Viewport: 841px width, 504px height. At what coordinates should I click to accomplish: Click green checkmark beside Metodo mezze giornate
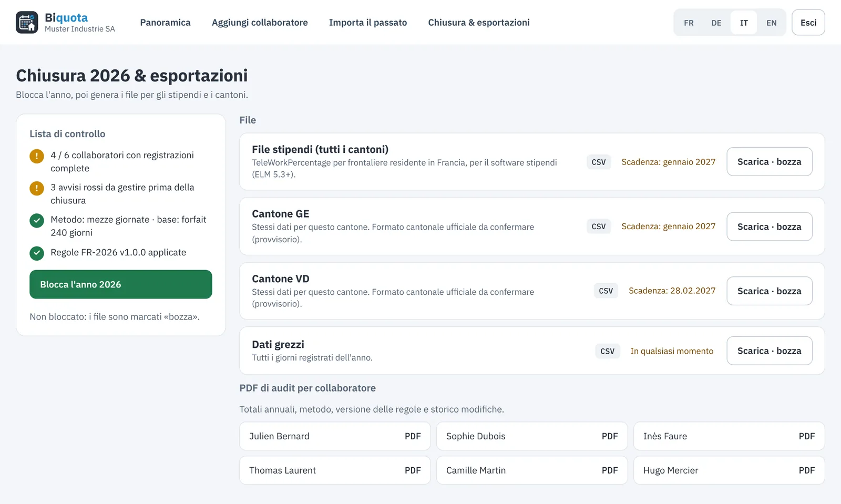tap(37, 220)
